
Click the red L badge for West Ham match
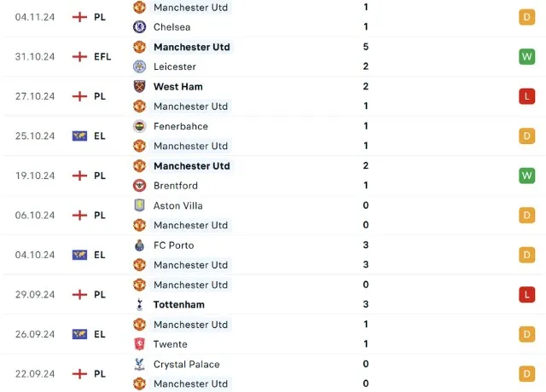(x=527, y=96)
